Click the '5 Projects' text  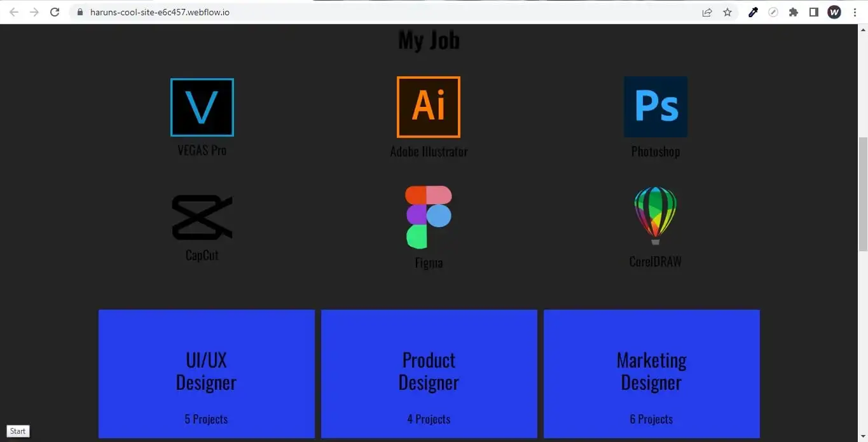[206, 419]
